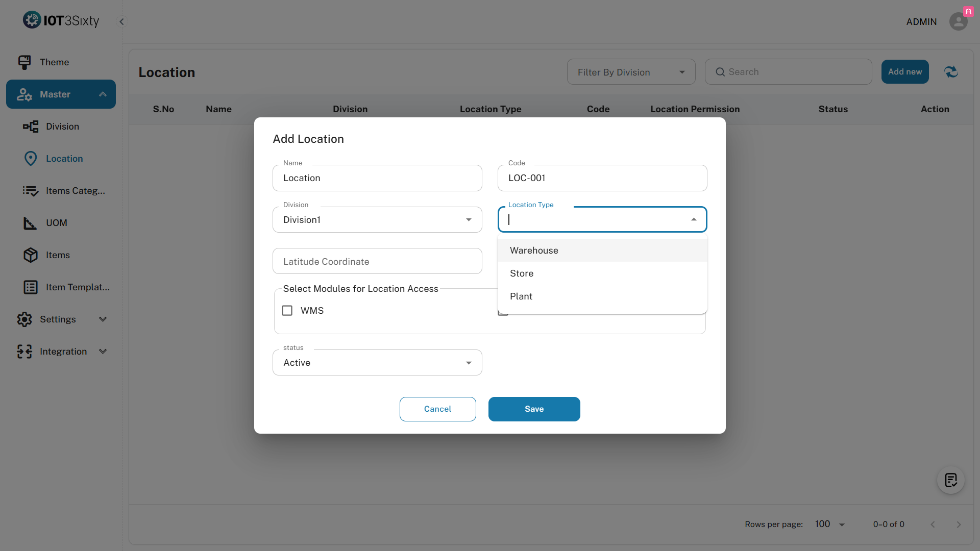Viewport: 980px width, 551px height.
Task: Click the Latitude Coordinate input field
Action: coord(377,262)
